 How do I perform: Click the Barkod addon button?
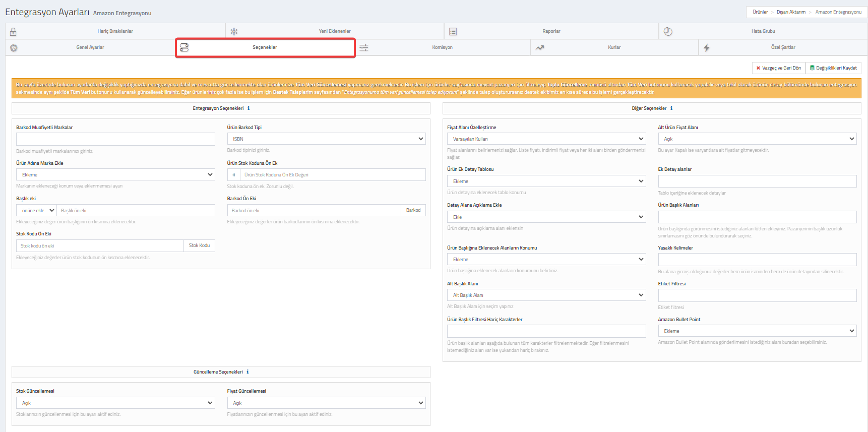413,210
